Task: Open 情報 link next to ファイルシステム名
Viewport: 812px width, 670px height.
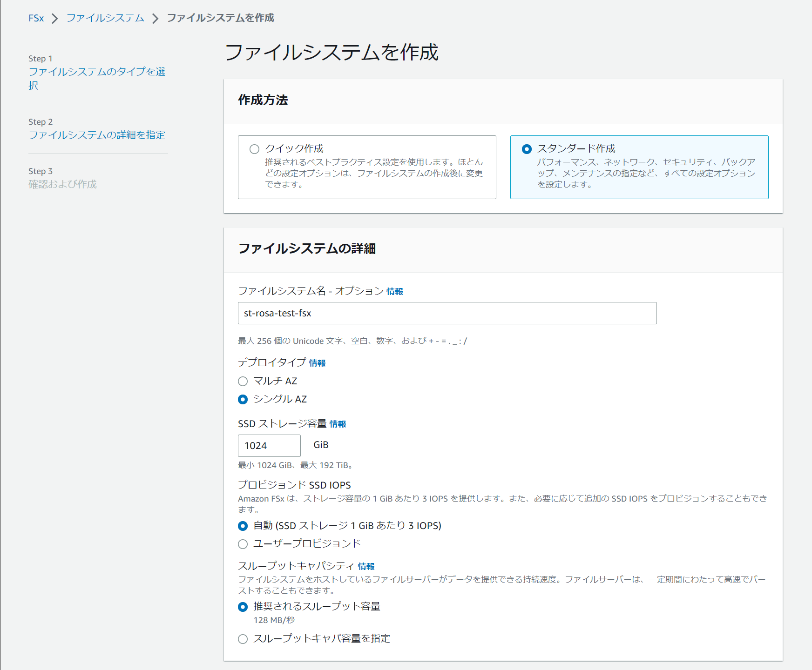Action: pyautogui.click(x=394, y=291)
